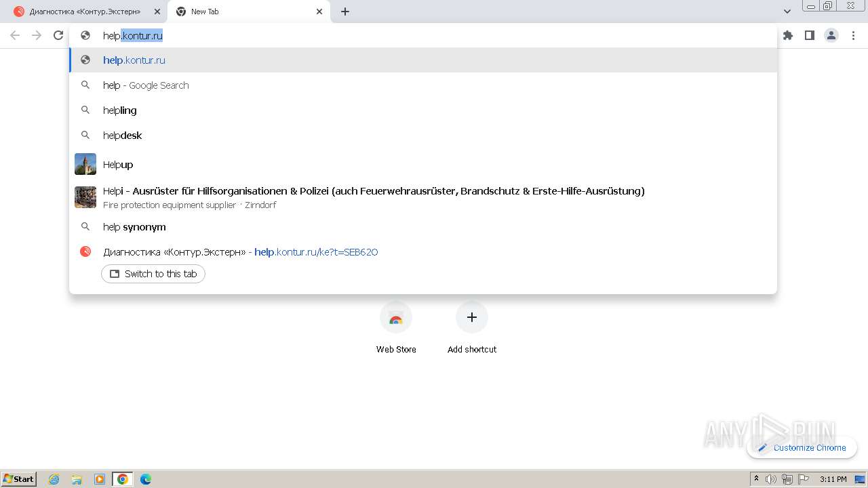Select the Helpi Ausrüster suggestion
The image size is (868, 488).
pyautogui.click(x=423, y=197)
